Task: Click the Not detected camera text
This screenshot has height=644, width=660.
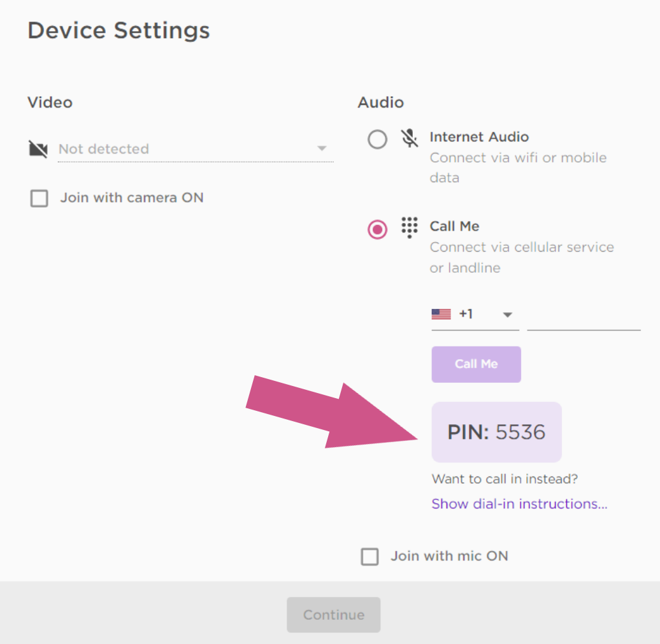Action: (104, 149)
